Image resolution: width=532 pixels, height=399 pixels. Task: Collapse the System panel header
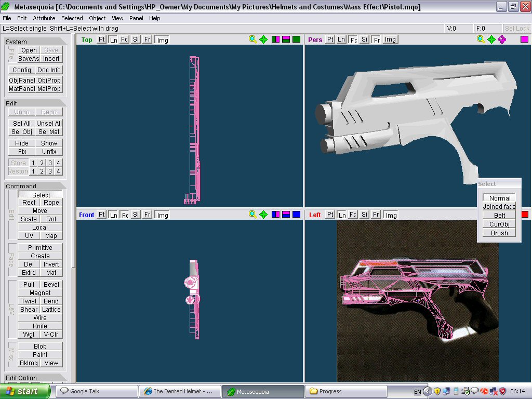click(x=36, y=41)
